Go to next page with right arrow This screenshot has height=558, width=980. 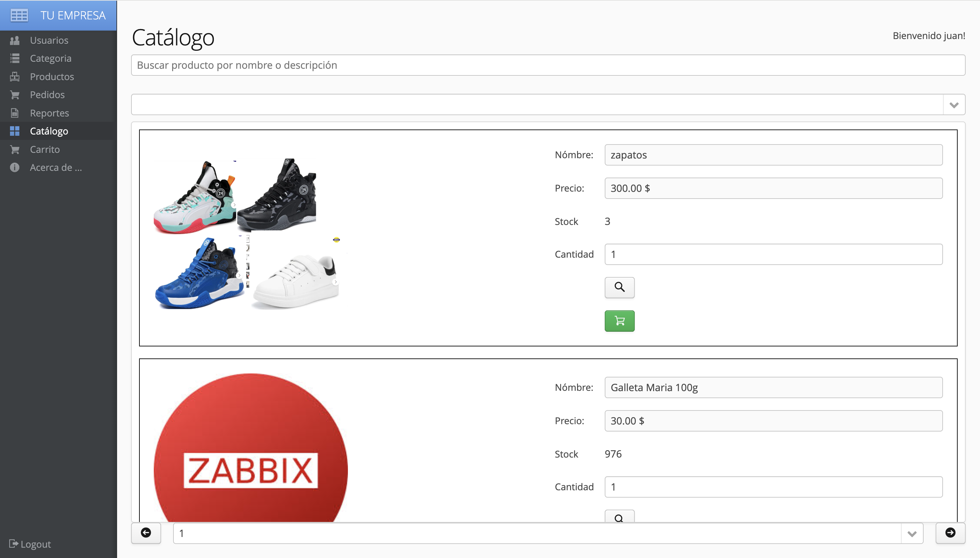[950, 533]
